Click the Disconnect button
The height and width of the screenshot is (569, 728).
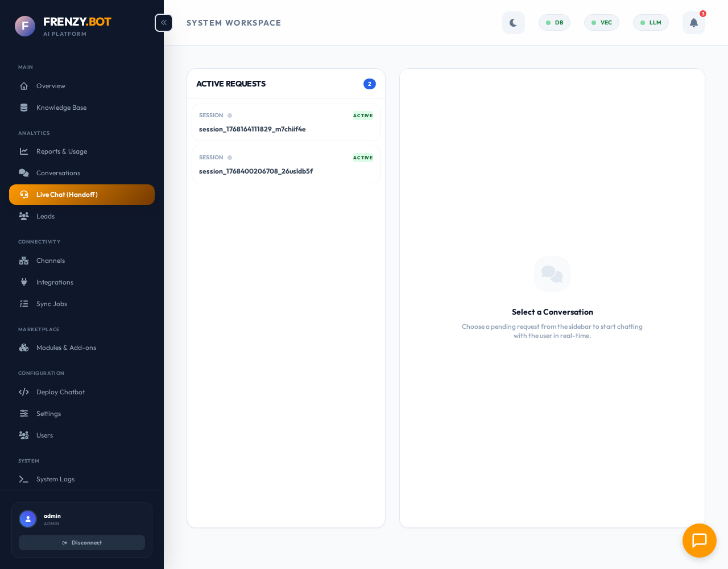[x=82, y=542]
